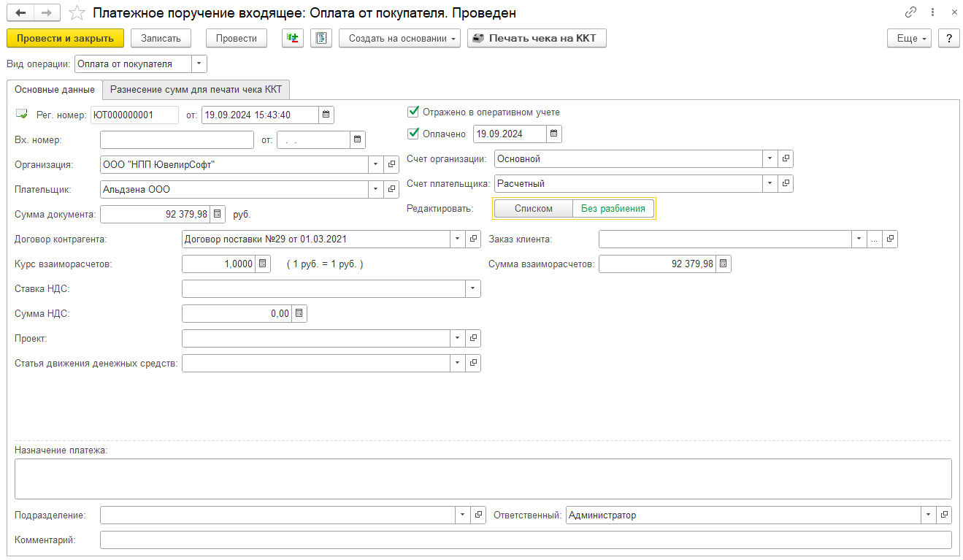
Task: Open calendar for registration date
Action: pos(326,115)
